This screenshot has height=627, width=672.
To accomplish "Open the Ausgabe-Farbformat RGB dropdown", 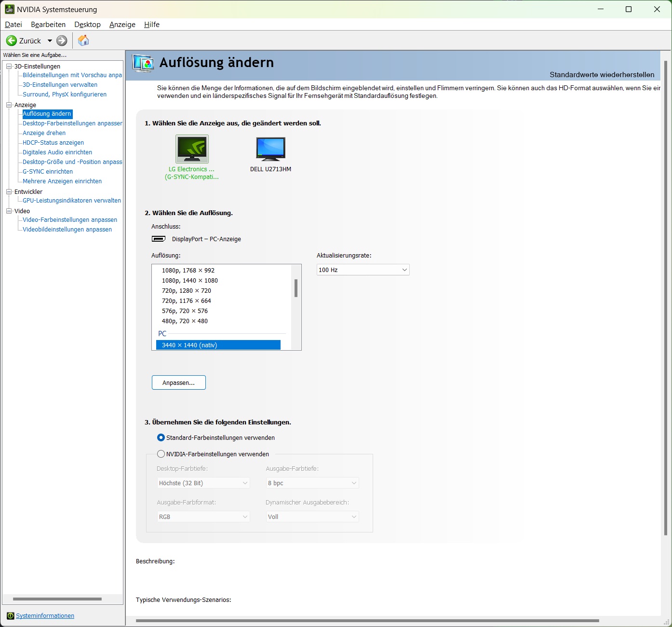I will click(203, 517).
